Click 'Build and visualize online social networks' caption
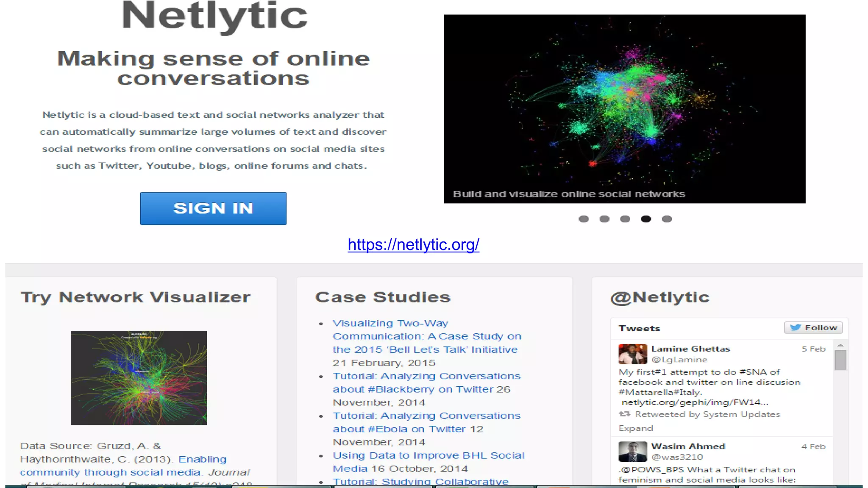This screenshot has height=488, width=868. click(x=569, y=194)
